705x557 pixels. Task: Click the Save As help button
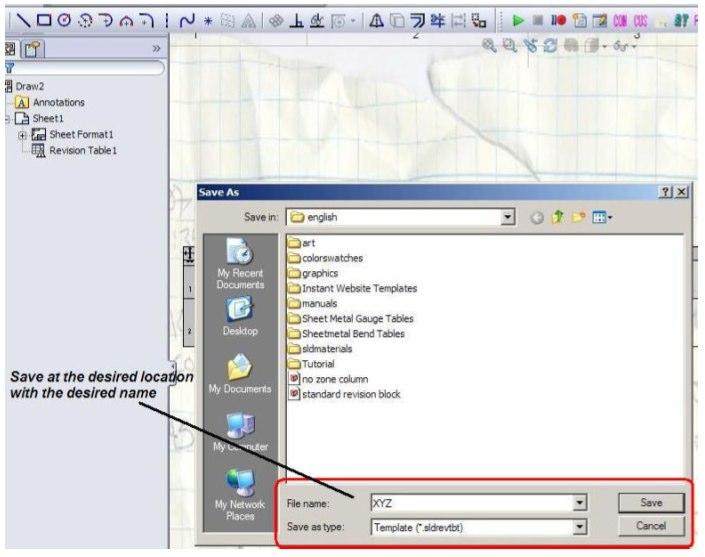pos(665,192)
